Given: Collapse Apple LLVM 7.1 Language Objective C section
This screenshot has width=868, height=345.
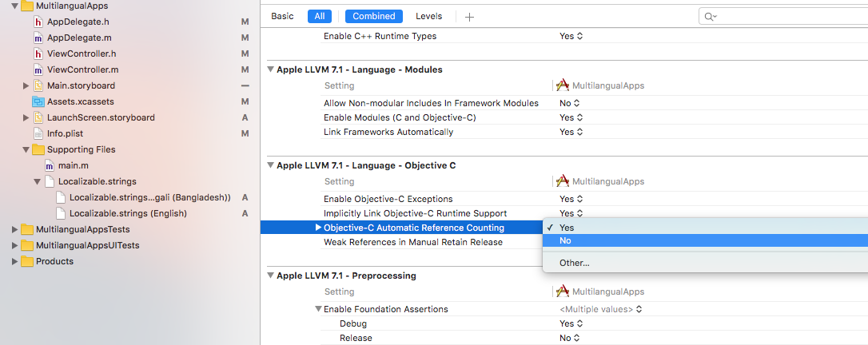Looking at the screenshot, I should [x=270, y=165].
